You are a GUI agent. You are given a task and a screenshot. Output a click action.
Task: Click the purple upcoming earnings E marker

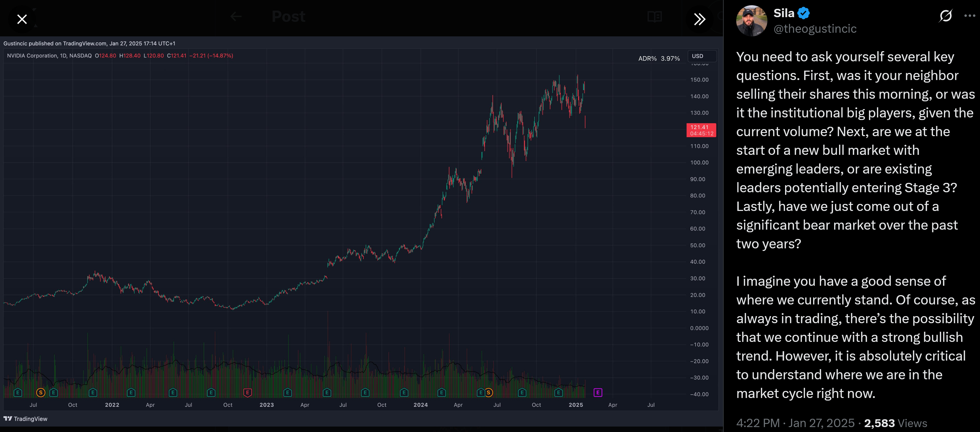point(598,393)
